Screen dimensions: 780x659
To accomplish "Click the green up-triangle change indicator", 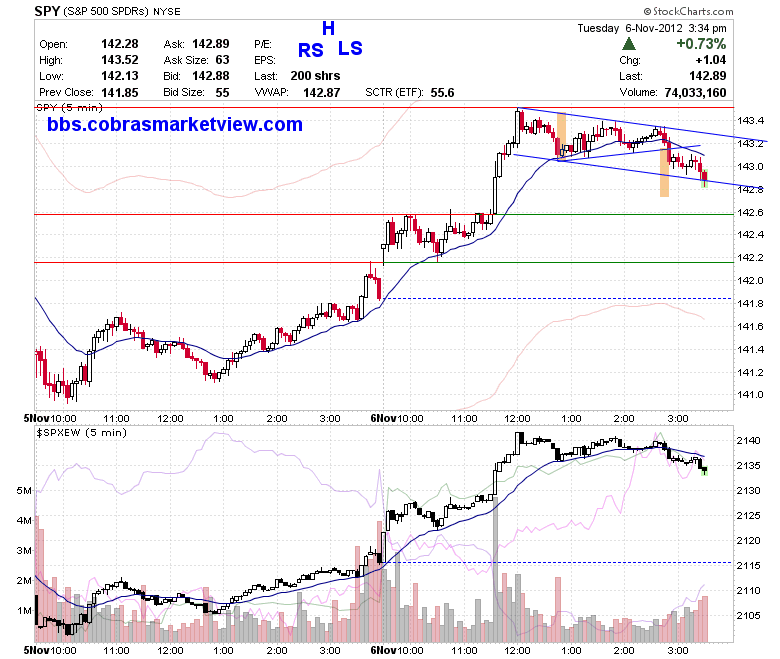I will click(x=629, y=44).
